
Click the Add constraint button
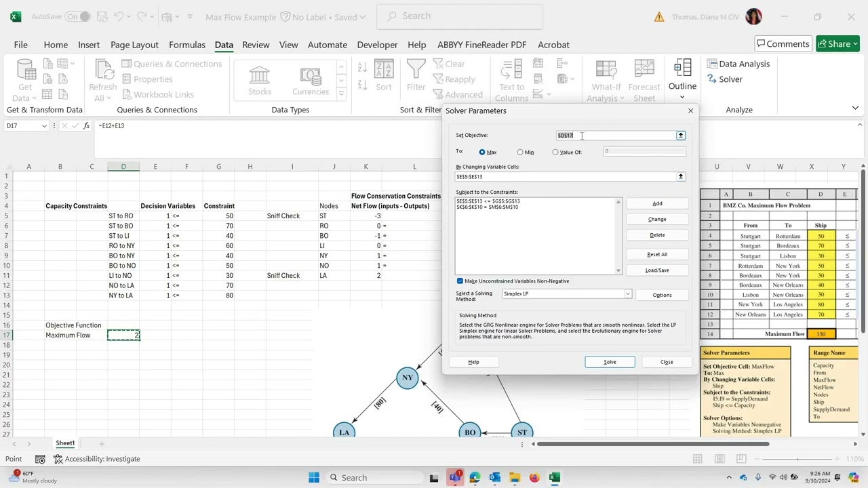pyautogui.click(x=657, y=203)
